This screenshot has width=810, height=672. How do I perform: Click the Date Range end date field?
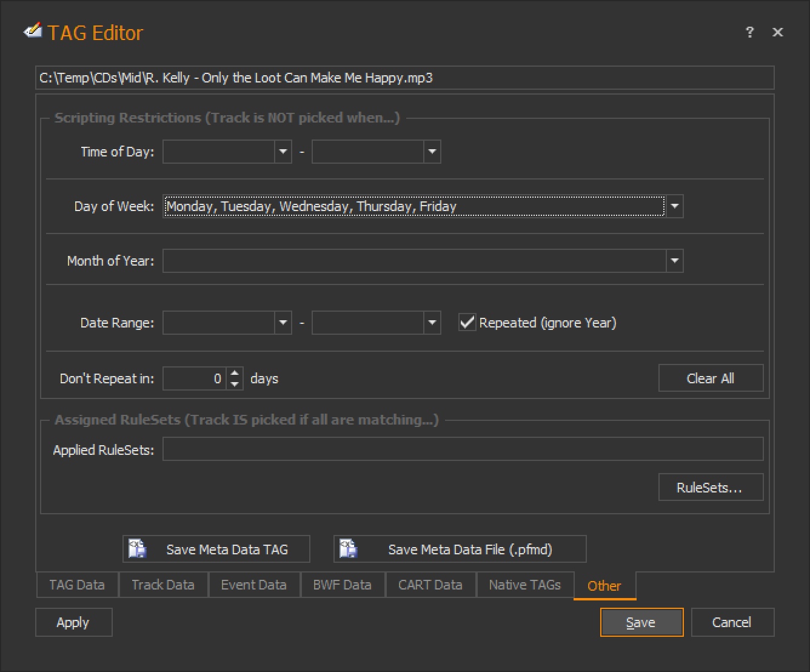368,323
